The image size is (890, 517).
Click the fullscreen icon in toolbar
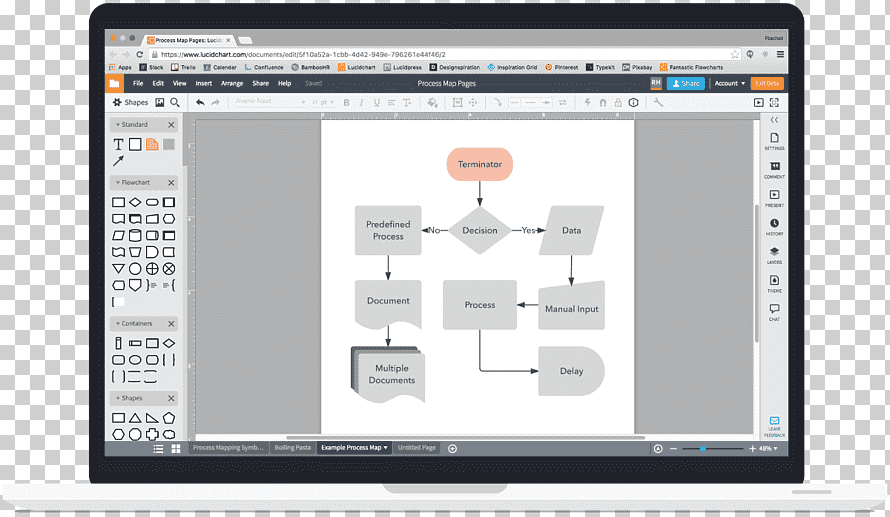coord(774,103)
